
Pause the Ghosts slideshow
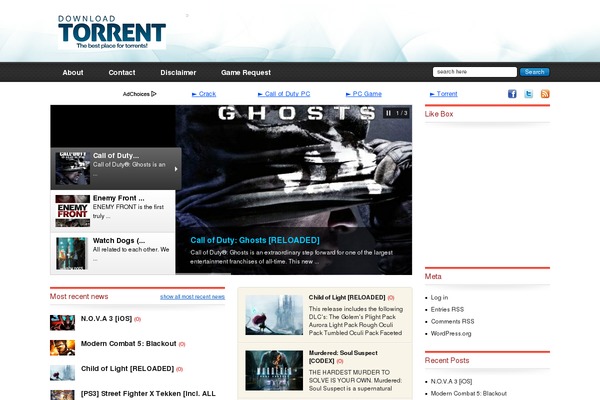pyautogui.click(x=388, y=113)
